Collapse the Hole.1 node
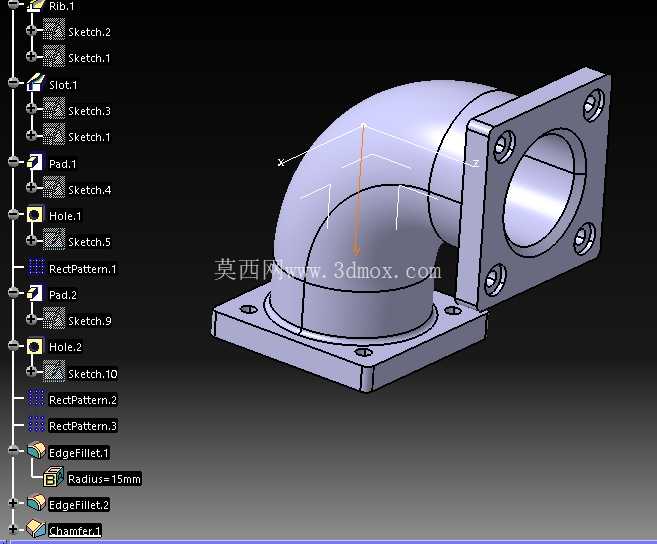Viewport: 657px width, 544px height. pyautogui.click(x=13, y=215)
